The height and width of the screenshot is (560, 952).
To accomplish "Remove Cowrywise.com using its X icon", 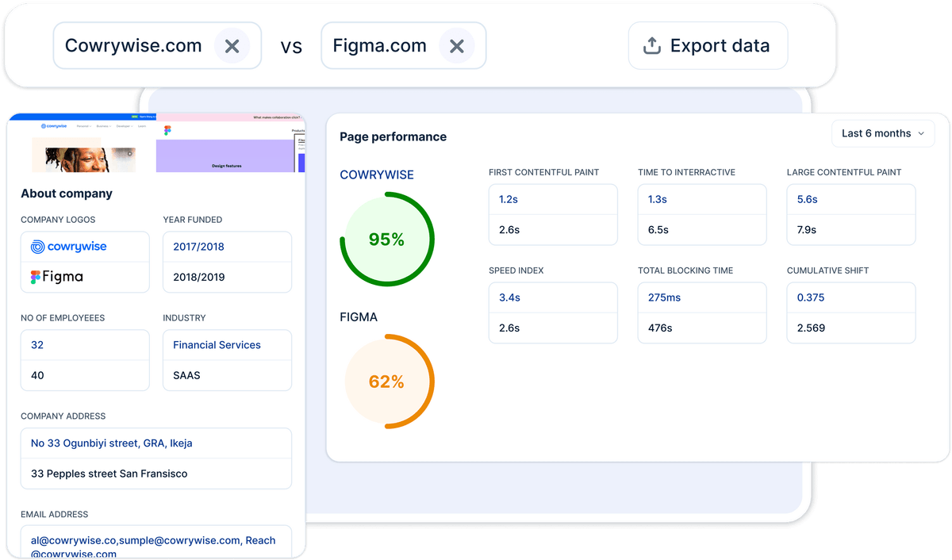I will [x=232, y=45].
